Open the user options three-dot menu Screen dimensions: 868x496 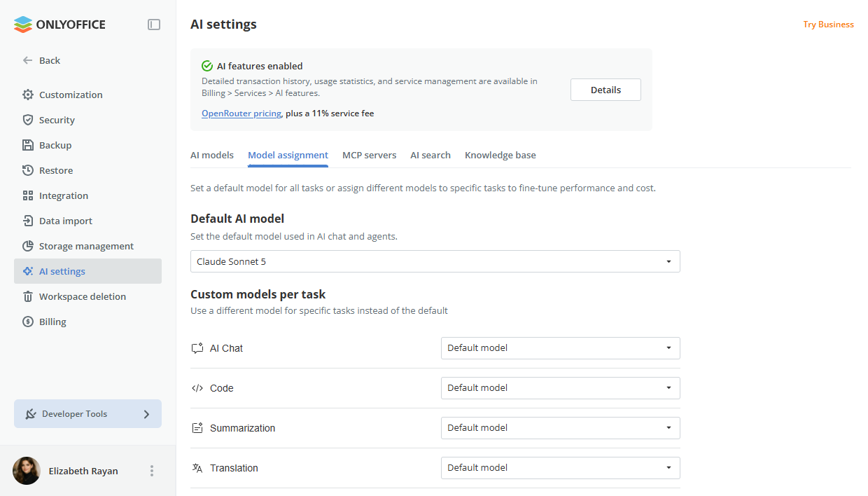(x=152, y=471)
